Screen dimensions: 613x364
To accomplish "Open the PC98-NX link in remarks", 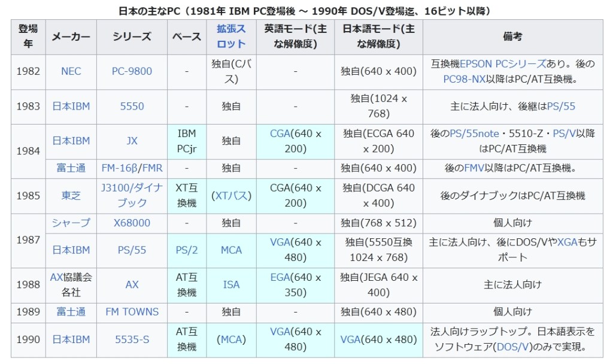I will (465, 79).
